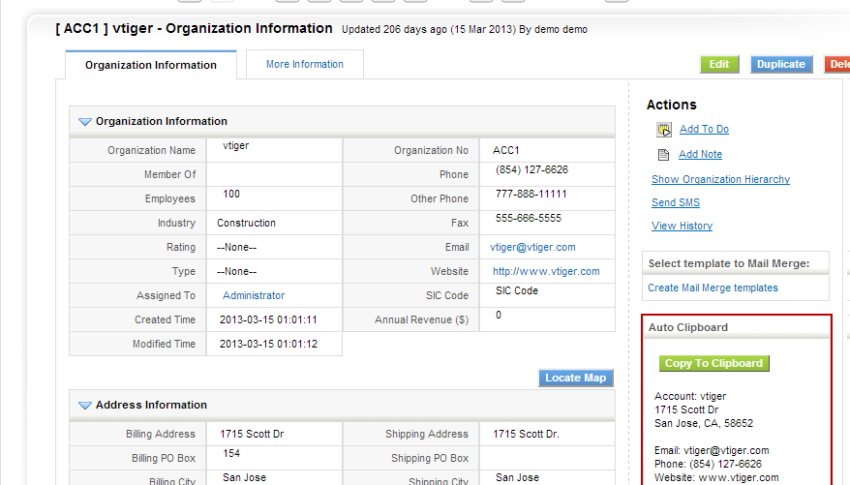Click the Rating value --None--

(x=237, y=247)
